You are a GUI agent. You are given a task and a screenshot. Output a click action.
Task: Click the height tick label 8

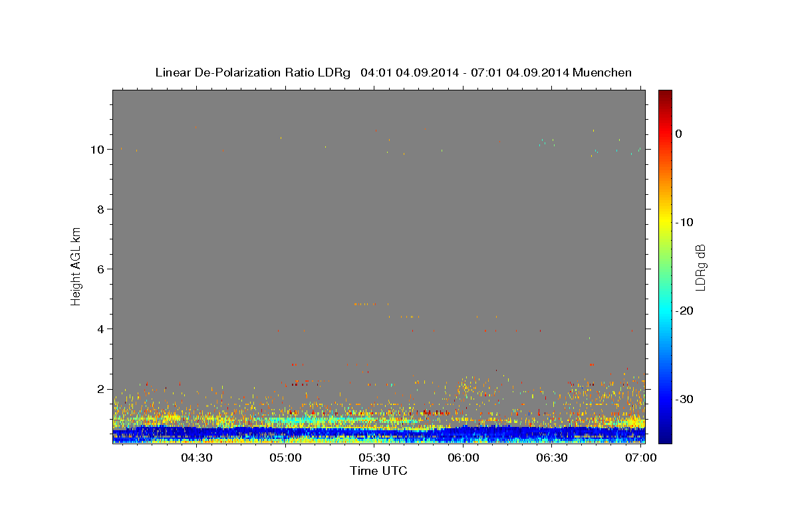[101, 209]
